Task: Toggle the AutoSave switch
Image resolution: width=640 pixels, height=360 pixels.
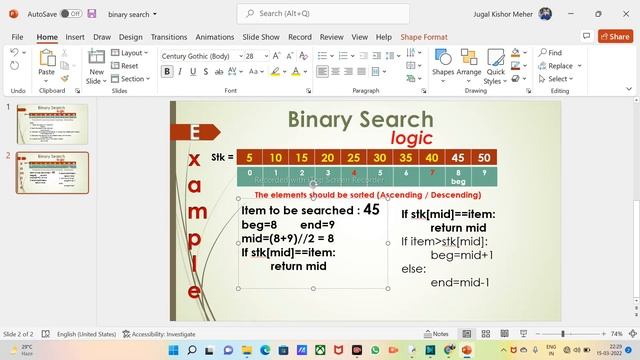Action: pyautogui.click(x=71, y=13)
